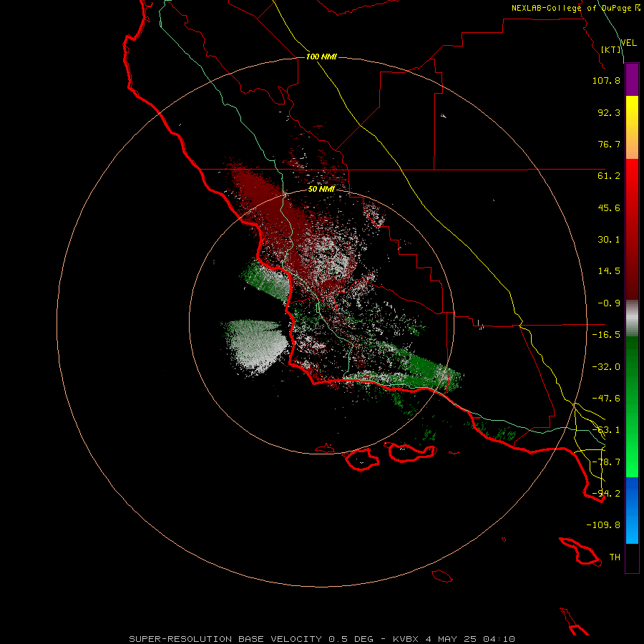The width and height of the screenshot is (644, 644).
Task: Click the green inbound velocity band offshore
Action: tap(267, 280)
